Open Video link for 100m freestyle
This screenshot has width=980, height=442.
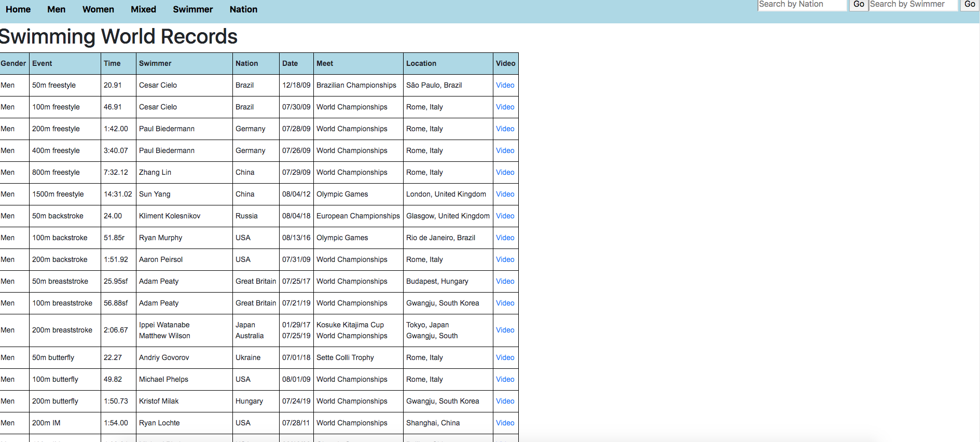[505, 107]
